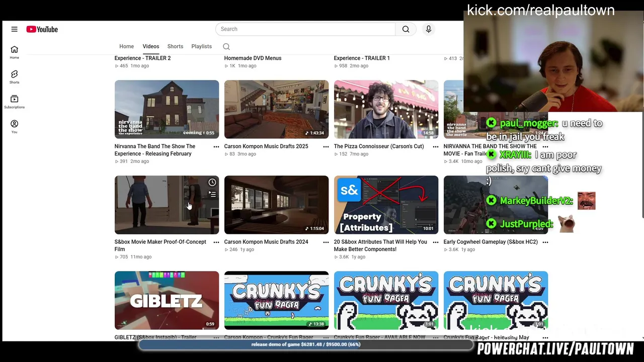This screenshot has width=644, height=362.
Task: Open Carson Kompon Music Drafts 2024 title
Action: (x=266, y=242)
